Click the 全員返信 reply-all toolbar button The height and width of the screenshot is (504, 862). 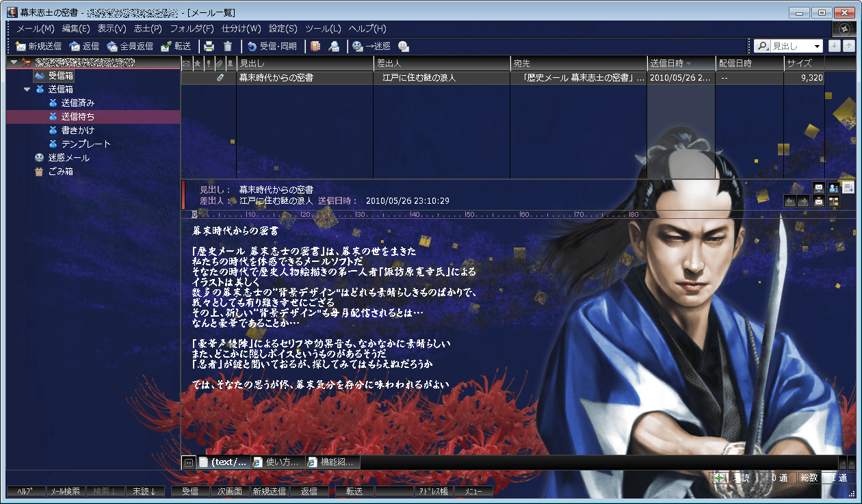[x=130, y=47]
